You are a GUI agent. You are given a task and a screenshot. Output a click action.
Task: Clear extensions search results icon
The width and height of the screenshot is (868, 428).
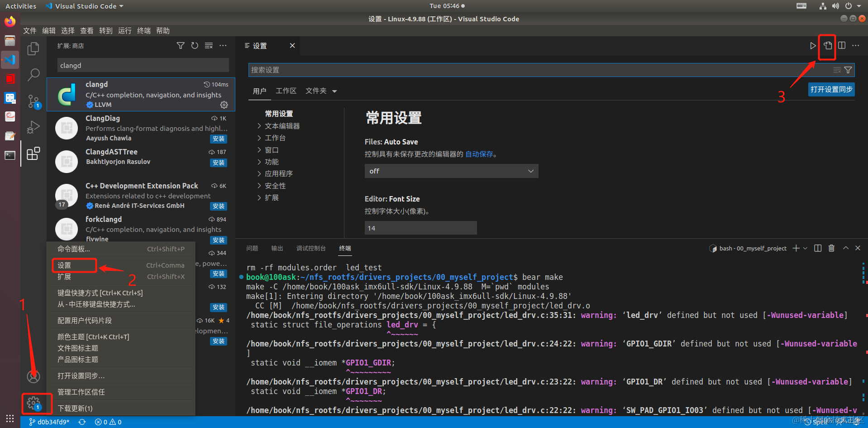[209, 46]
